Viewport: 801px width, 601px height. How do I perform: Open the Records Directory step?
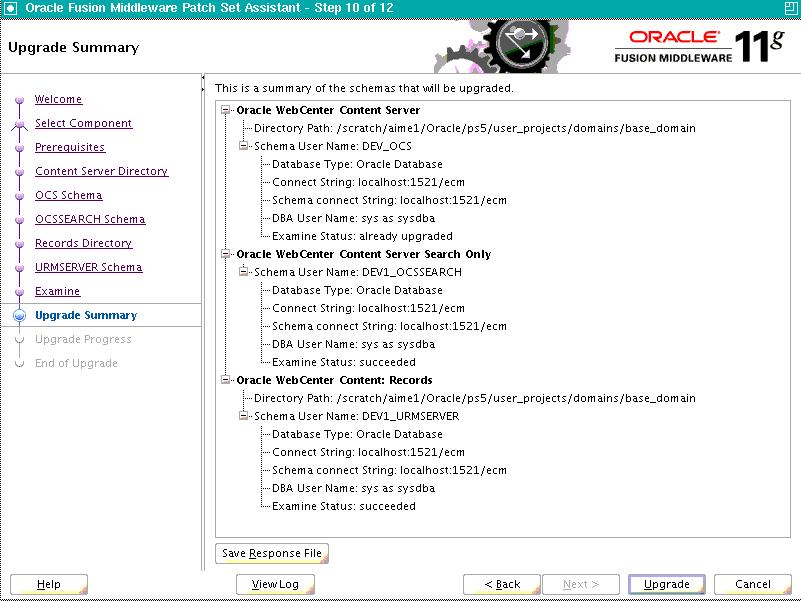83,243
